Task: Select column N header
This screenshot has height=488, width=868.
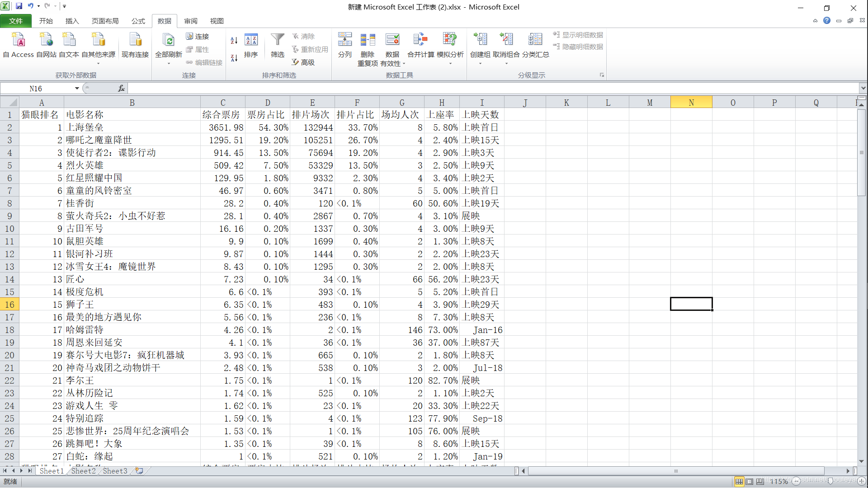Action: pyautogui.click(x=691, y=103)
